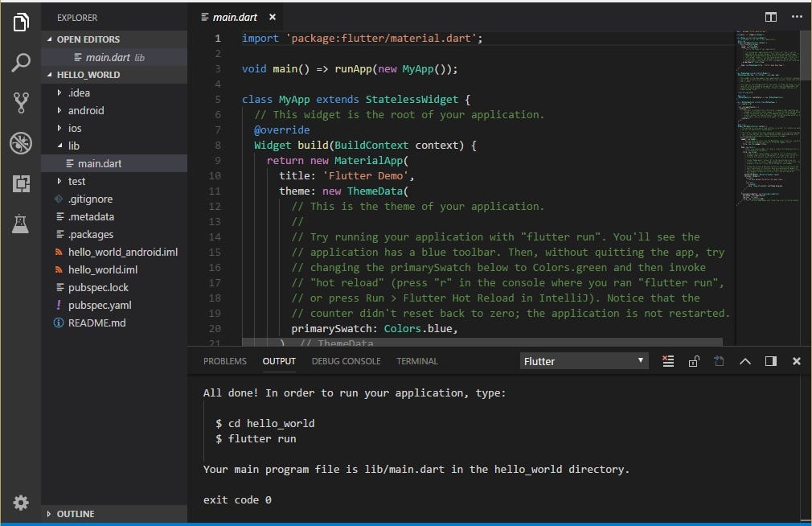Open the Flutter output channel dropdown

coord(583,361)
